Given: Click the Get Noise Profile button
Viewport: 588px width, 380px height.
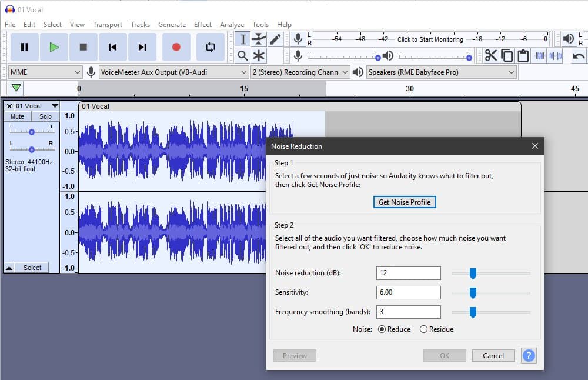Looking at the screenshot, I should [405, 202].
